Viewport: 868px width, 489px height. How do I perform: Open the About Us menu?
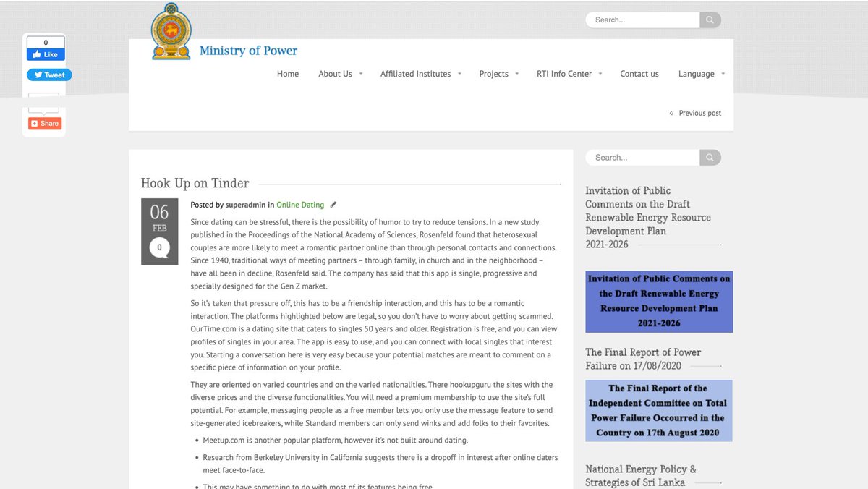click(x=335, y=74)
